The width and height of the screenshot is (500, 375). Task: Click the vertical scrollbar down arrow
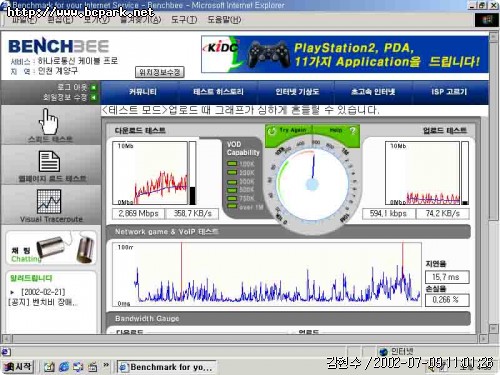click(493, 328)
